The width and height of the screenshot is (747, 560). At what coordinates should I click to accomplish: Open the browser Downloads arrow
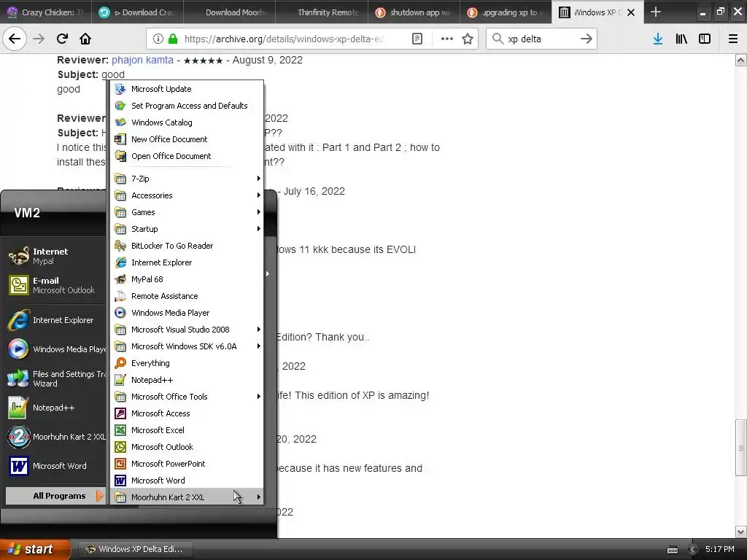(658, 39)
